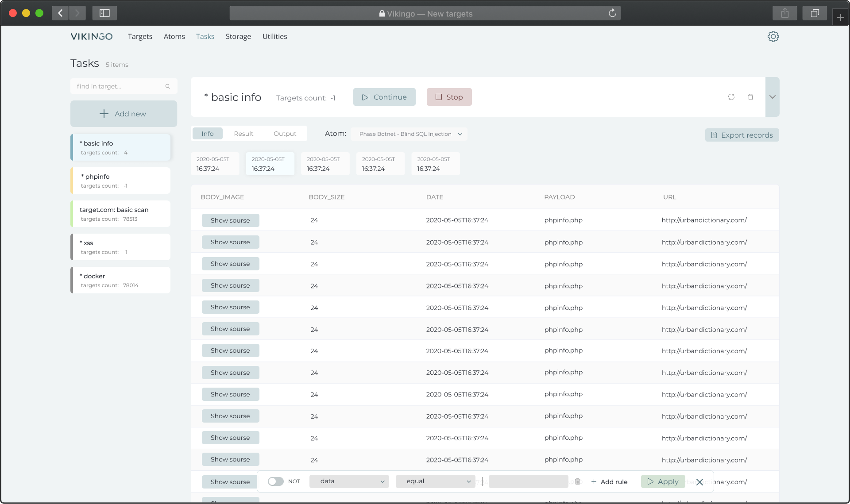Viewport: 850px width, 504px height.
Task: Open the data field dropdown
Action: click(x=349, y=481)
